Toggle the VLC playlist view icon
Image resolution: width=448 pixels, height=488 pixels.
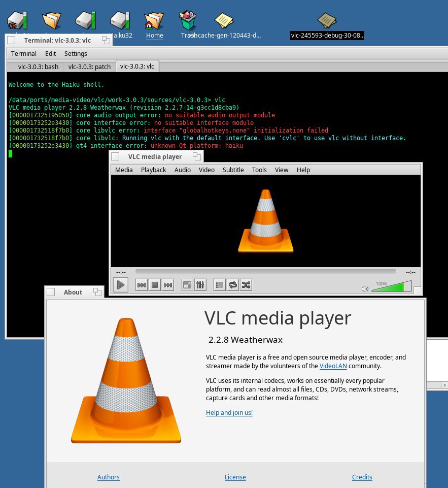pyautogui.click(x=220, y=285)
